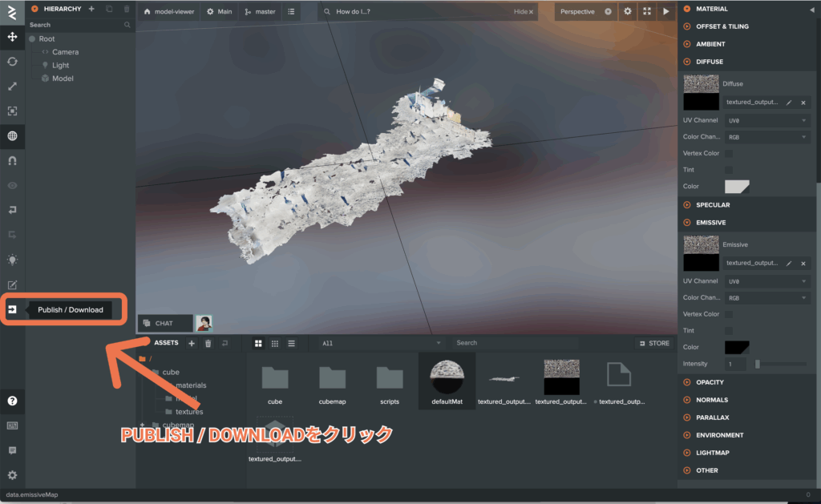Viewport: 821px width, 504px height.
Task: Launch the scene with play button
Action: [666, 11]
